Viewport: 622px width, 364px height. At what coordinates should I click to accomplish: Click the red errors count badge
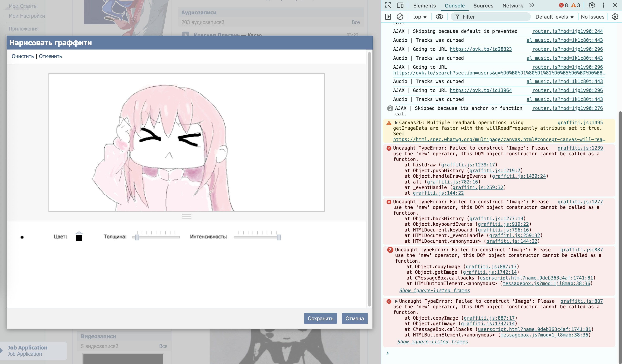point(563,5)
